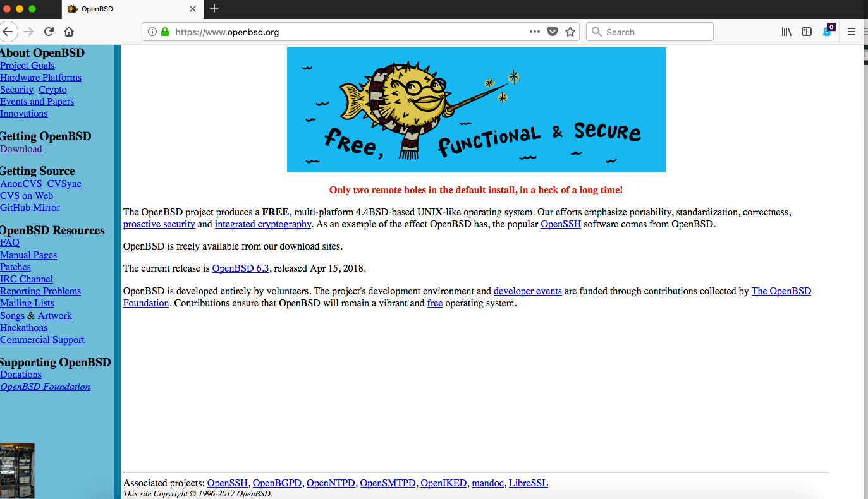Follow the proactive security link
868x499 pixels.
(x=159, y=224)
